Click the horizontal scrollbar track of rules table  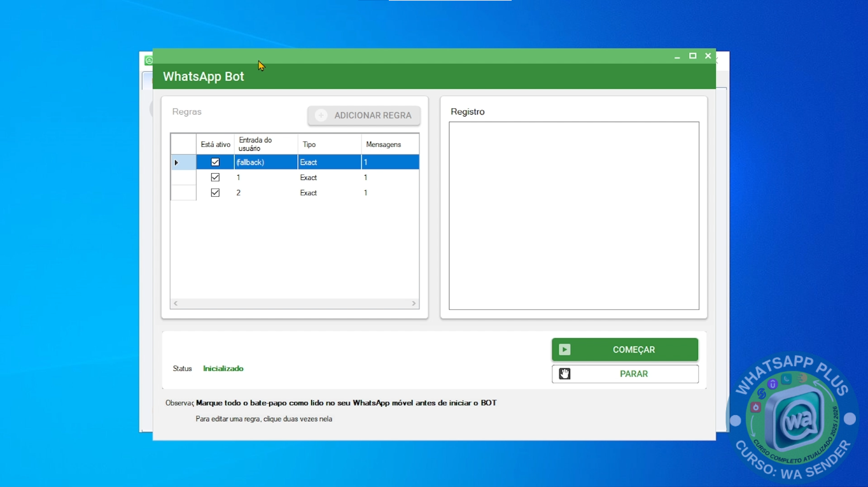(x=295, y=304)
